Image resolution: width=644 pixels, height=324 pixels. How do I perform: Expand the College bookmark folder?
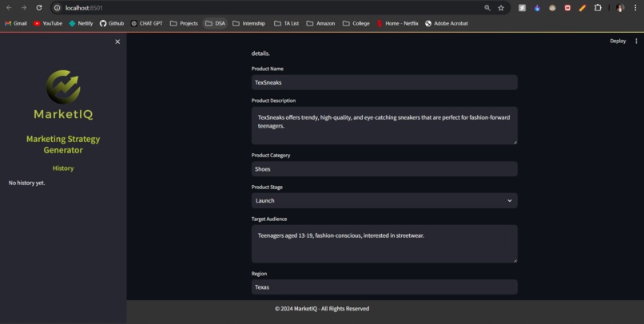[x=356, y=23]
